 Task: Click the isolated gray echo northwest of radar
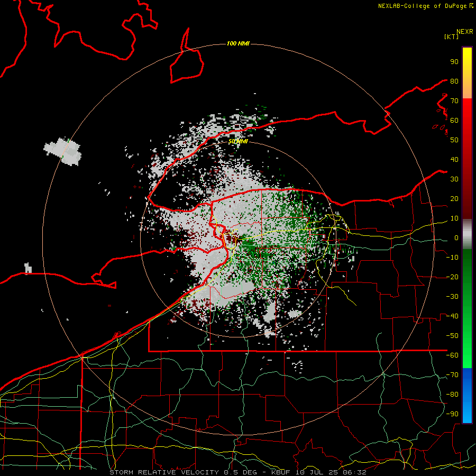[64, 151]
